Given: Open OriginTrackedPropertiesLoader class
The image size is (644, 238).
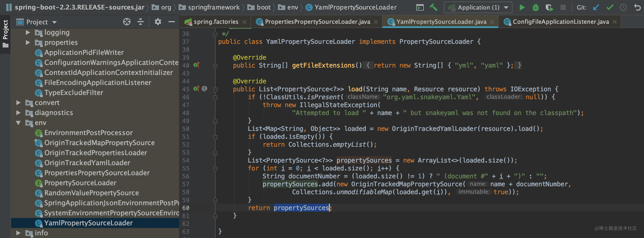Looking at the screenshot, I should tap(96, 153).
